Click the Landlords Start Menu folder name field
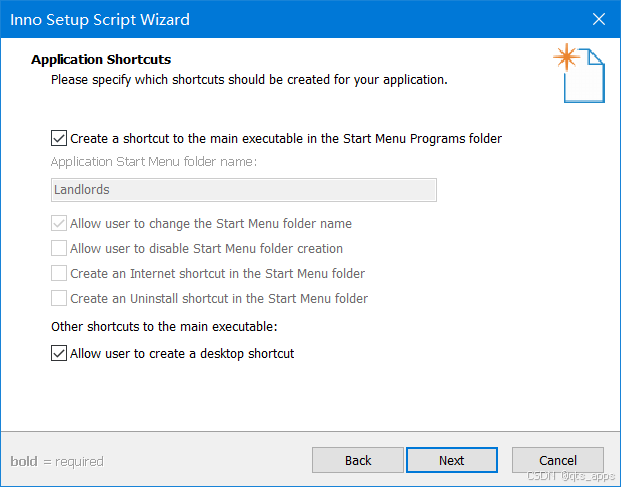This screenshot has height=487, width=621. 244,190
